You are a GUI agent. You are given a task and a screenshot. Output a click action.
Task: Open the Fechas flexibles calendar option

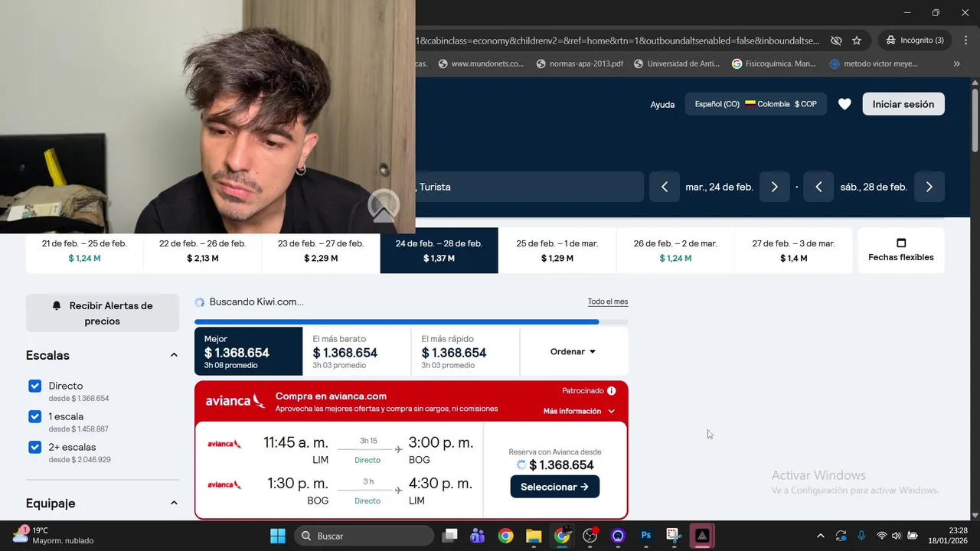click(x=901, y=250)
